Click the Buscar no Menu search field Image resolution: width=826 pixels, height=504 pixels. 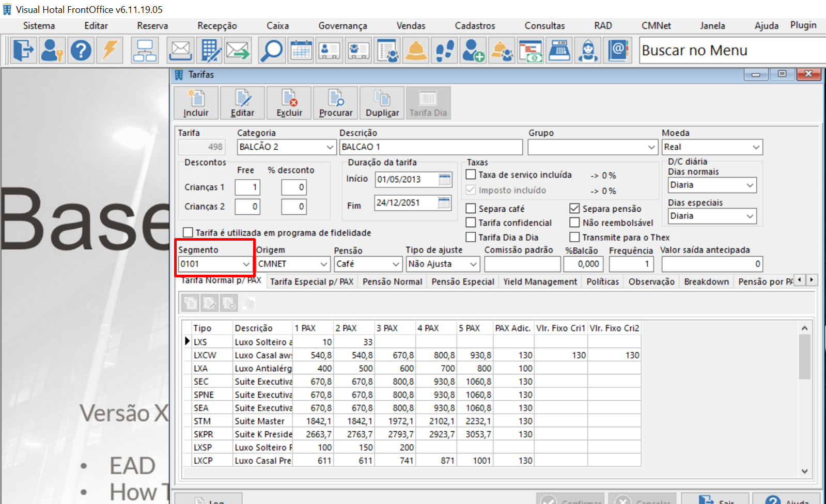(732, 51)
